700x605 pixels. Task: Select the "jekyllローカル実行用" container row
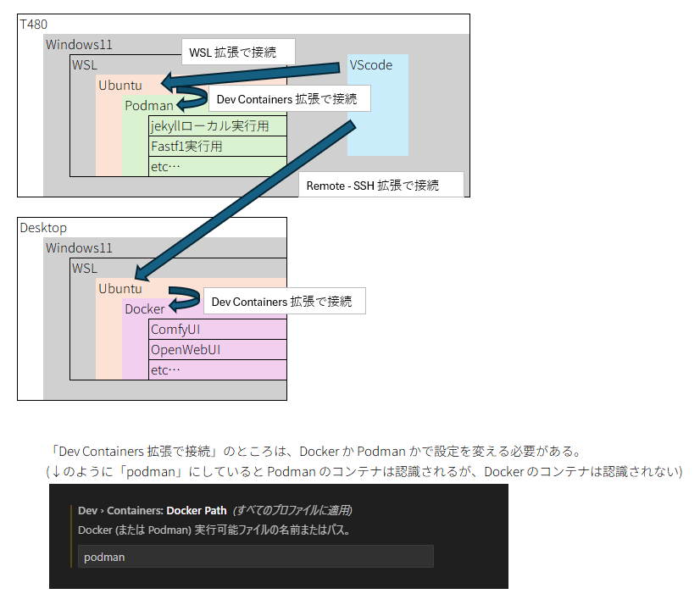pos(218,126)
